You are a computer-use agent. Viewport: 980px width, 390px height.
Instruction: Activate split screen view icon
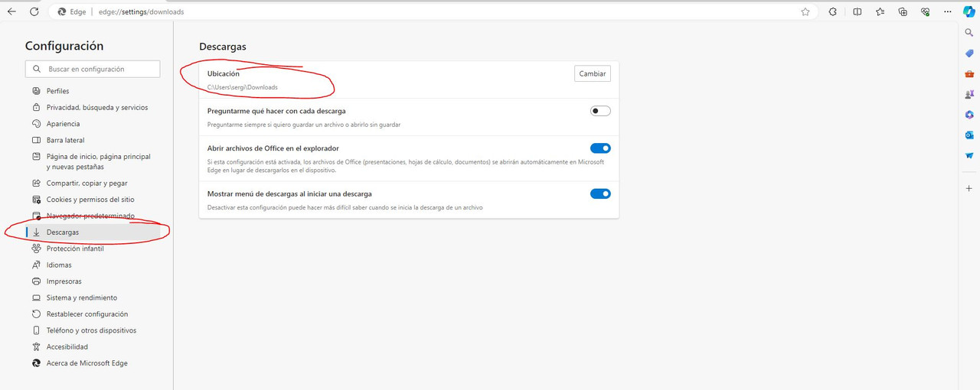(857, 11)
